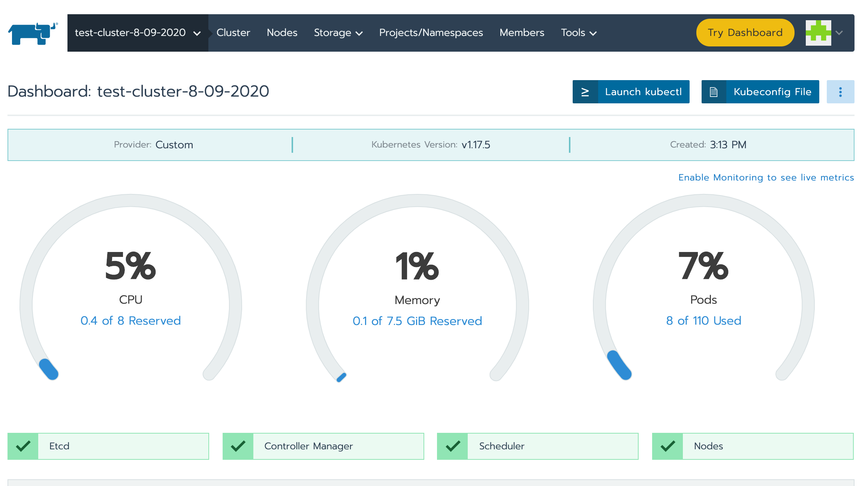Click the Scheduler green checkmark icon
The height and width of the screenshot is (486, 868).
coord(453,446)
